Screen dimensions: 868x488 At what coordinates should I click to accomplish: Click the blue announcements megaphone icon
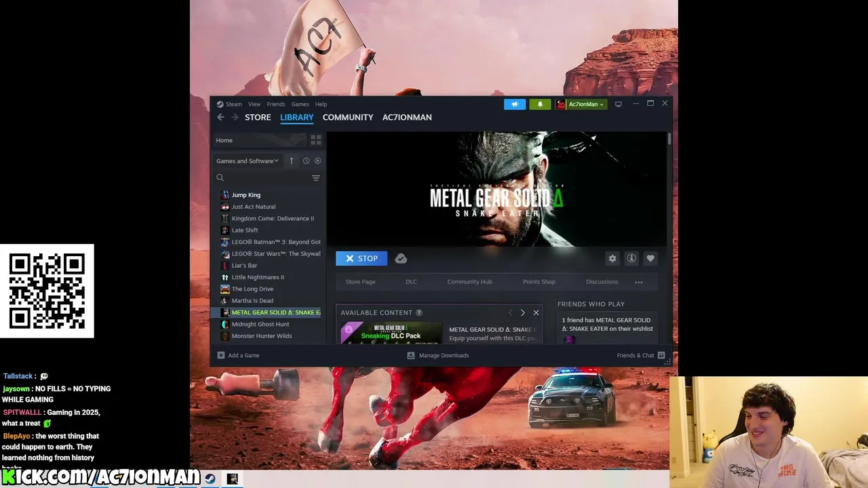click(515, 104)
